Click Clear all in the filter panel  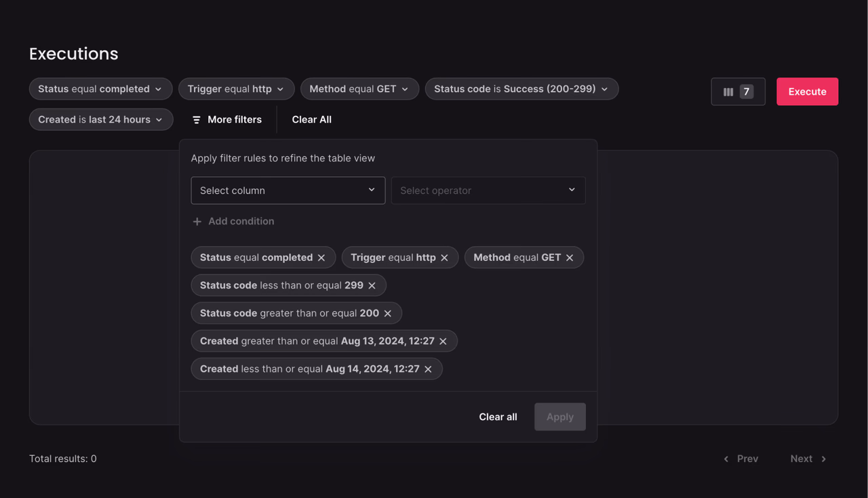(498, 417)
